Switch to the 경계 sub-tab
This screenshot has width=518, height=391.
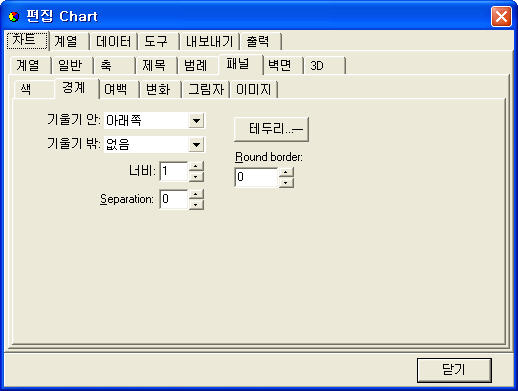[x=77, y=88]
